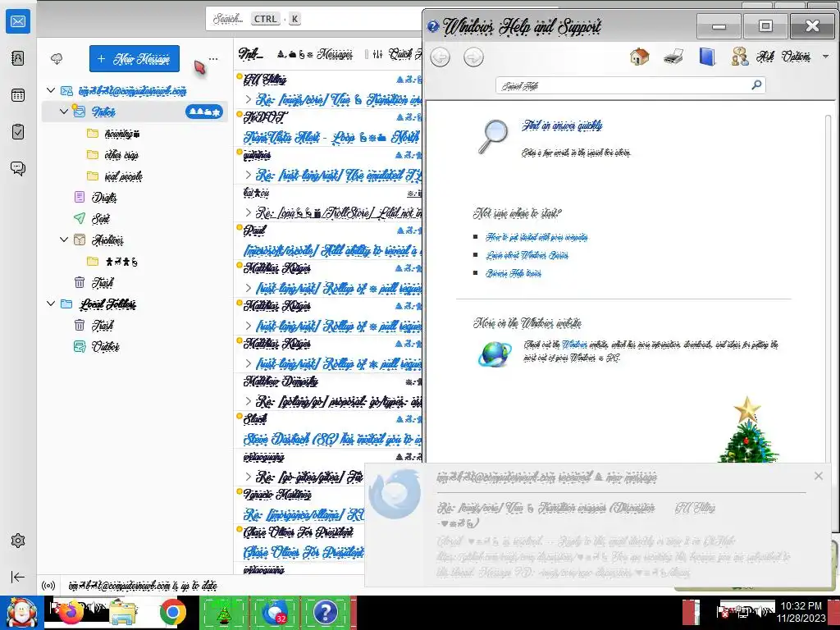
Task: Expand the TrollStore thread chevron
Action: pyautogui.click(x=248, y=212)
